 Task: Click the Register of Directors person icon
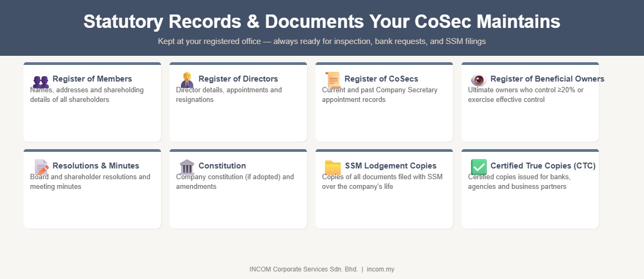[187, 80]
